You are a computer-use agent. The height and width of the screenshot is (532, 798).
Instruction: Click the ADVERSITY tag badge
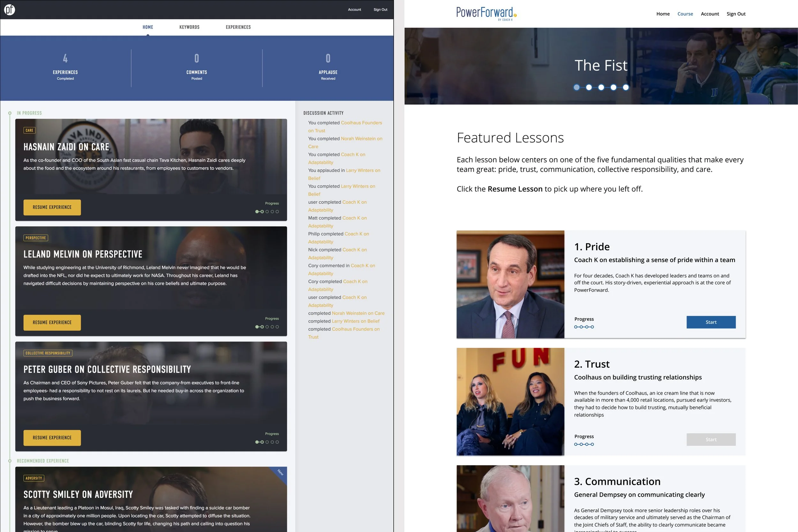pos(34,478)
